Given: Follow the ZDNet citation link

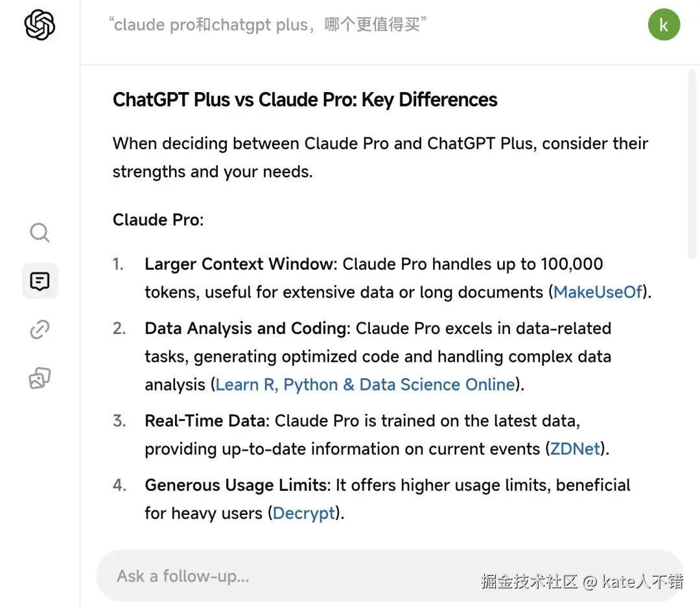Looking at the screenshot, I should coord(576,448).
